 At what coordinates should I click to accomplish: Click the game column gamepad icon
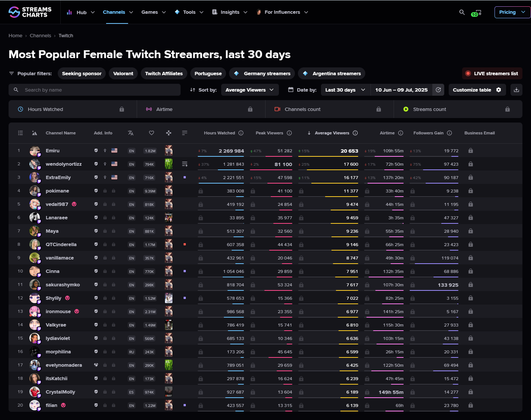coord(169,133)
